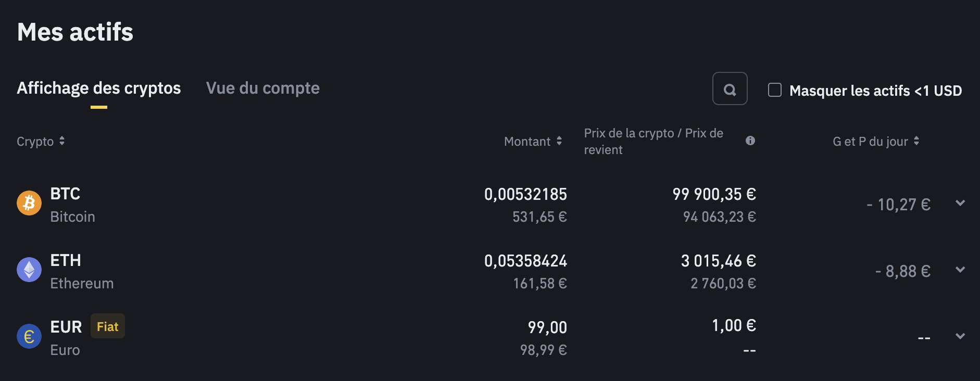Click the info icon beside price column

coord(750,141)
